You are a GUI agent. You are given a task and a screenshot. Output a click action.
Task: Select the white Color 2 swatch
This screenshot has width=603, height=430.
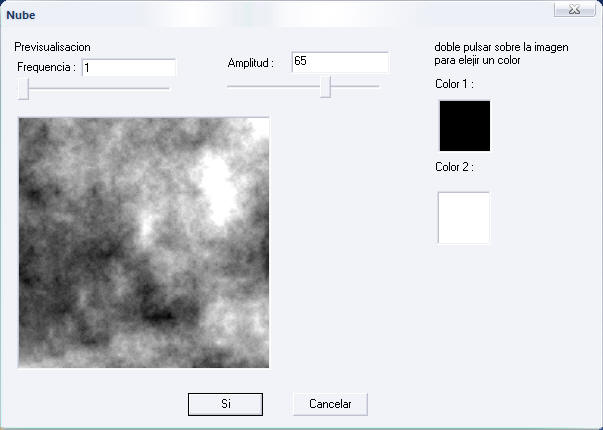click(x=464, y=218)
